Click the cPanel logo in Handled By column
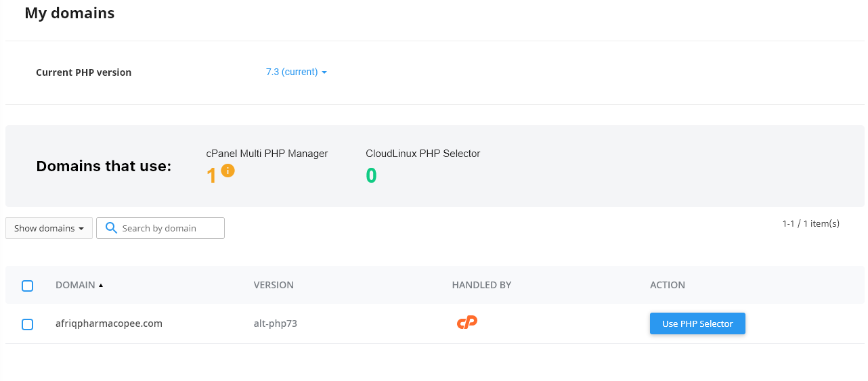Viewport: 868px width, 381px height. [467, 323]
